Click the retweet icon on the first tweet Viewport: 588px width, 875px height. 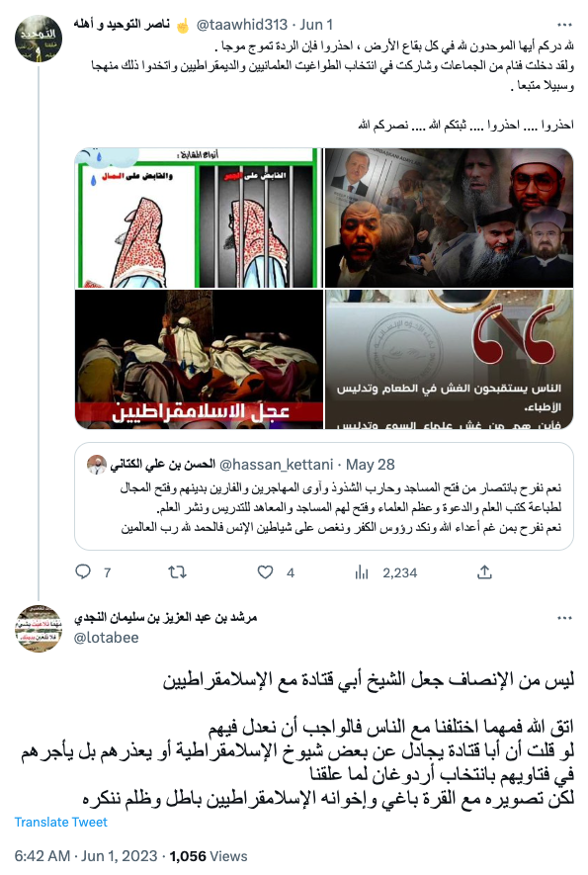click(x=177, y=572)
